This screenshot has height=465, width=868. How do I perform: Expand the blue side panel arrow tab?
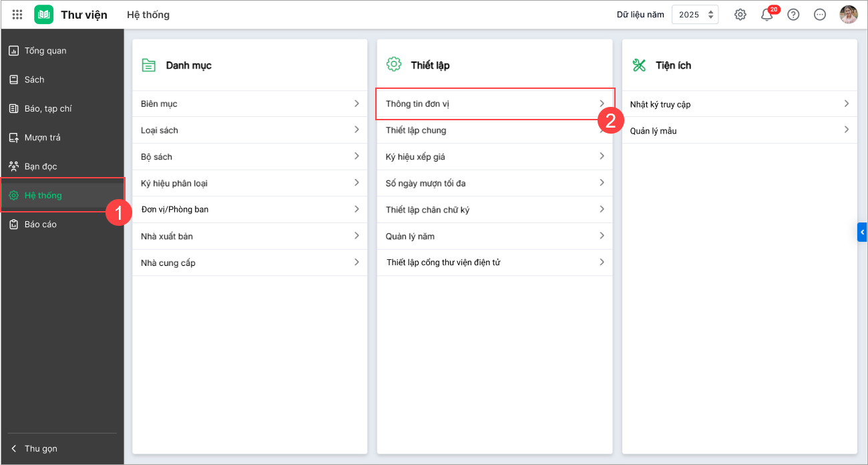[x=862, y=232]
